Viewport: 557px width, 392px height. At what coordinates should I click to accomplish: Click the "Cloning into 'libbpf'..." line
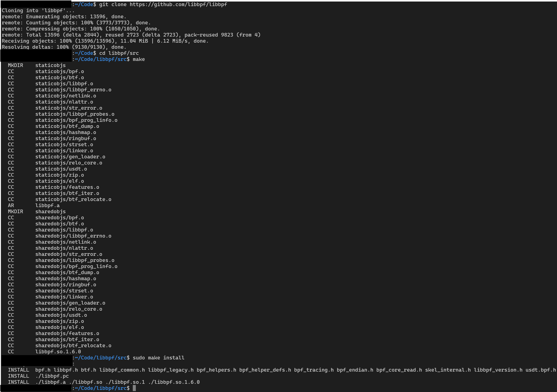click(x=38, y=11)
